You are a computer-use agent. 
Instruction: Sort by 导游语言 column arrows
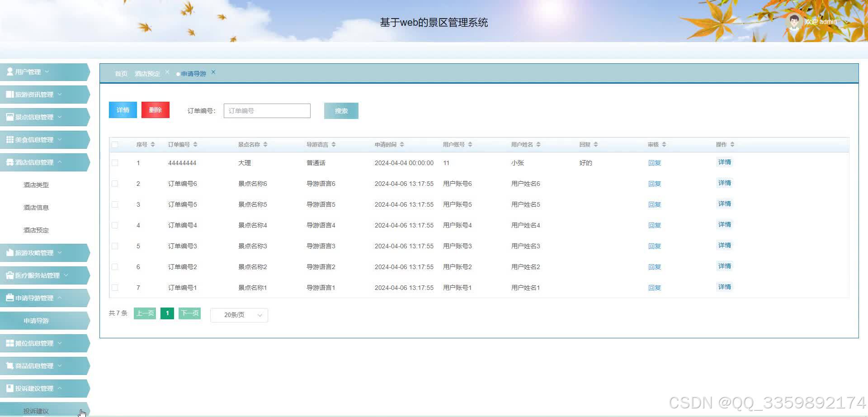[334, 144]
